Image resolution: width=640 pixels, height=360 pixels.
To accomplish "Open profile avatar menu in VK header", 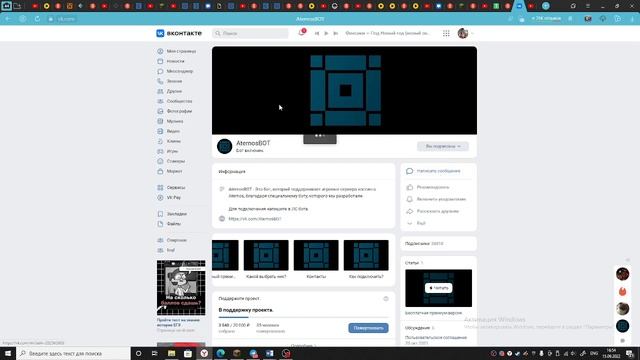I will pyautogui.click(x=465, y=33).
